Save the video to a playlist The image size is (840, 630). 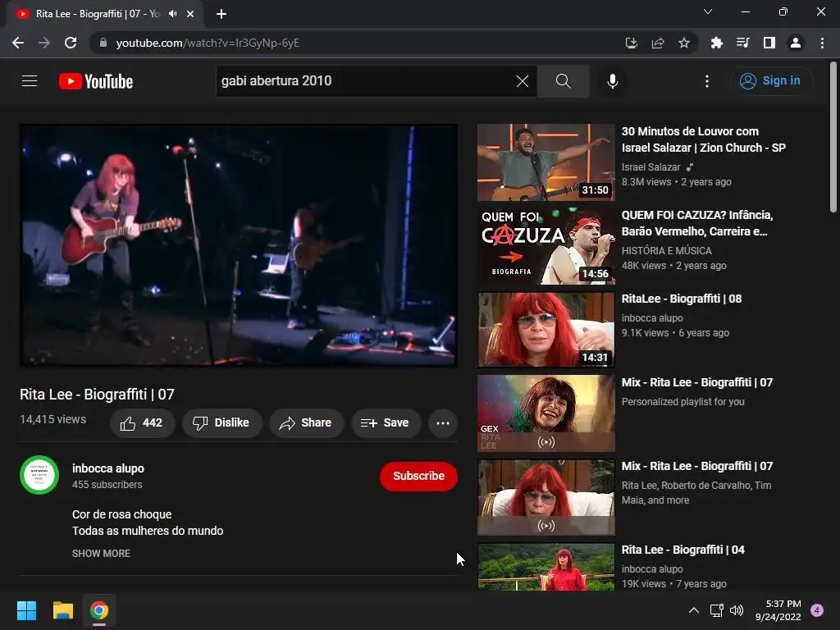pyautogui.click(x=386, y=423)
